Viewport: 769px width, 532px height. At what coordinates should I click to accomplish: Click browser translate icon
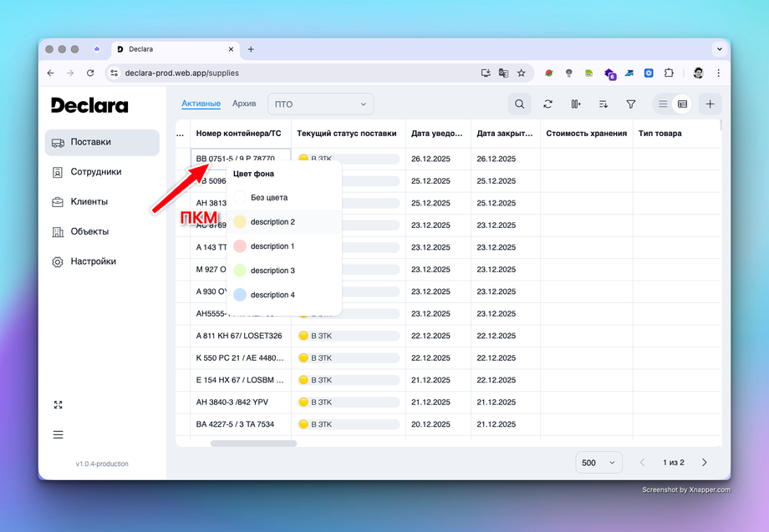coord(503,73)
